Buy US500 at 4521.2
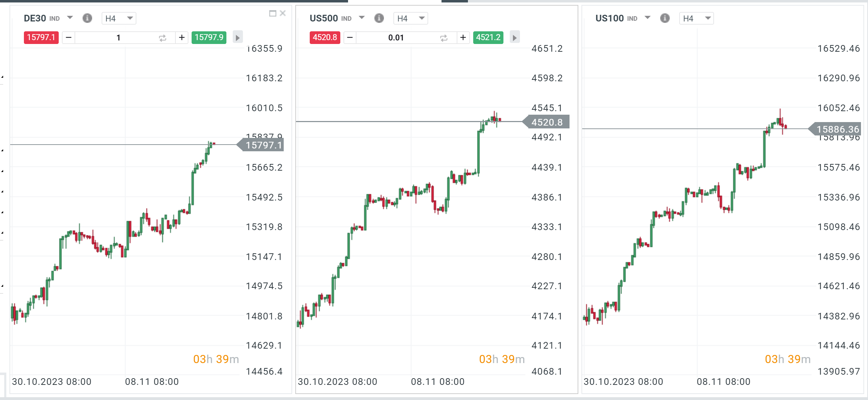The width and height of the screenshot is (868, 400). tap(488, 37)
